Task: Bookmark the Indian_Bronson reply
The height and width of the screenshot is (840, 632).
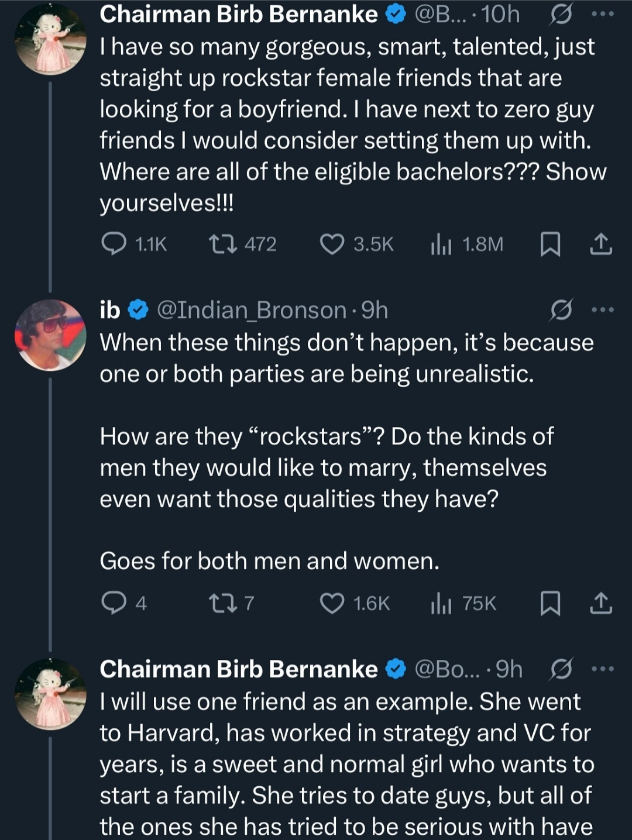Action: click(549, 603)
